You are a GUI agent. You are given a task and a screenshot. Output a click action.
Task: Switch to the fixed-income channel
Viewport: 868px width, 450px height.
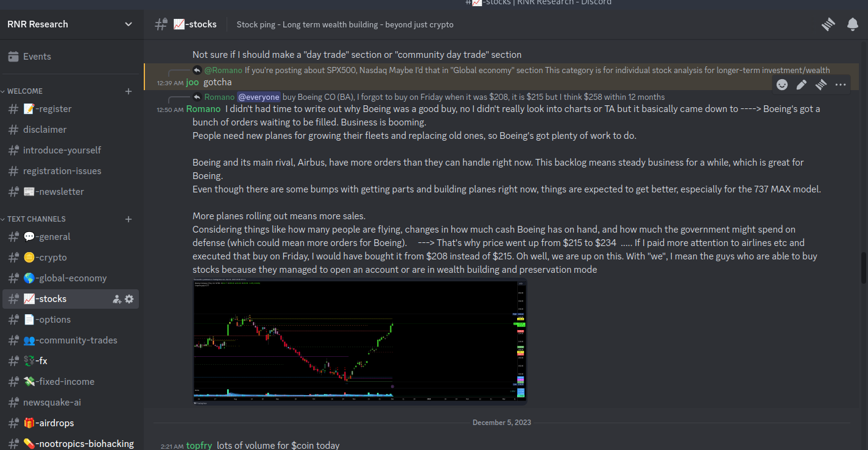point(71,382)
